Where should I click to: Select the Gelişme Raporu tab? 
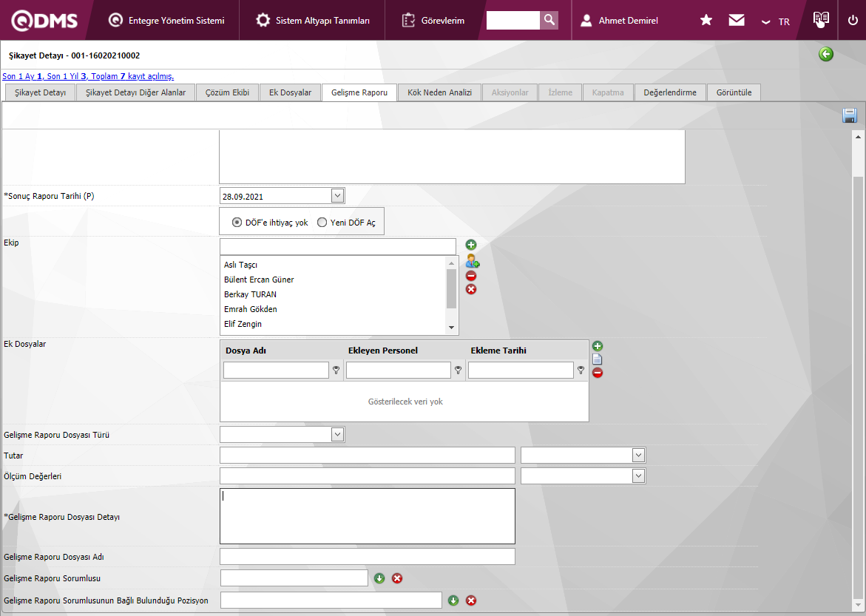pos(359,92)
